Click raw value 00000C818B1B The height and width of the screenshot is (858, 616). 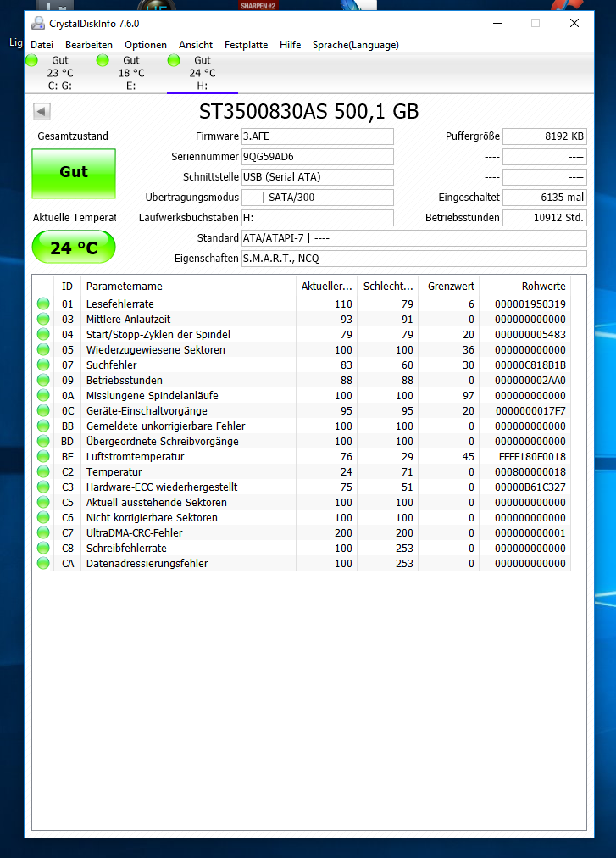point(530,365)
